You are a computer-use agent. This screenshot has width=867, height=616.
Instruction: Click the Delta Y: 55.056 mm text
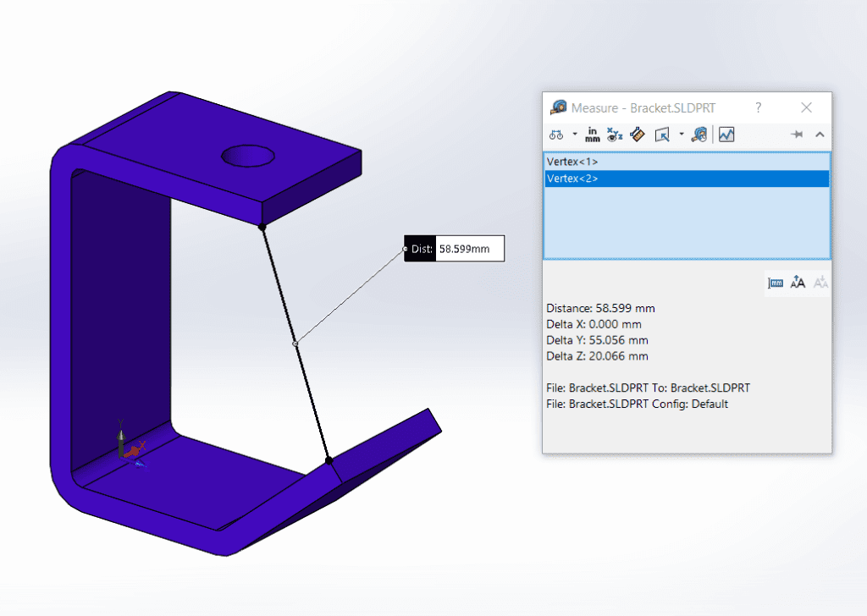point(597,340)
